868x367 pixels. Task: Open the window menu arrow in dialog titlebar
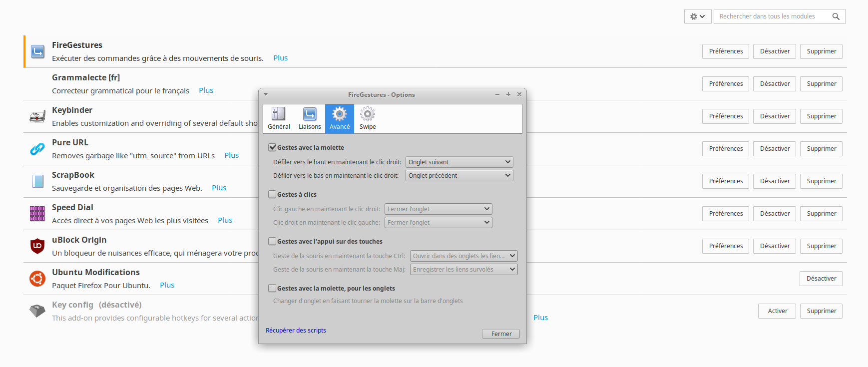(266, 94)
